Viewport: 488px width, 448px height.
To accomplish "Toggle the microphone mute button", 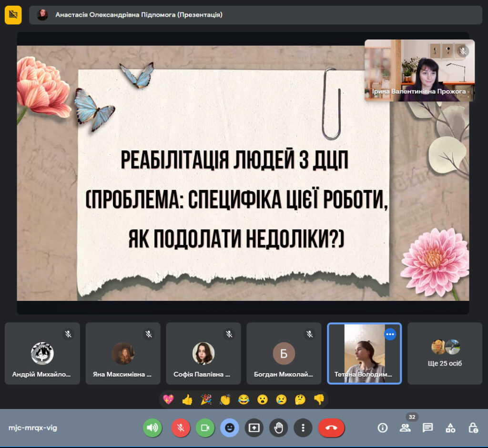I will click(x=181, y=428).
